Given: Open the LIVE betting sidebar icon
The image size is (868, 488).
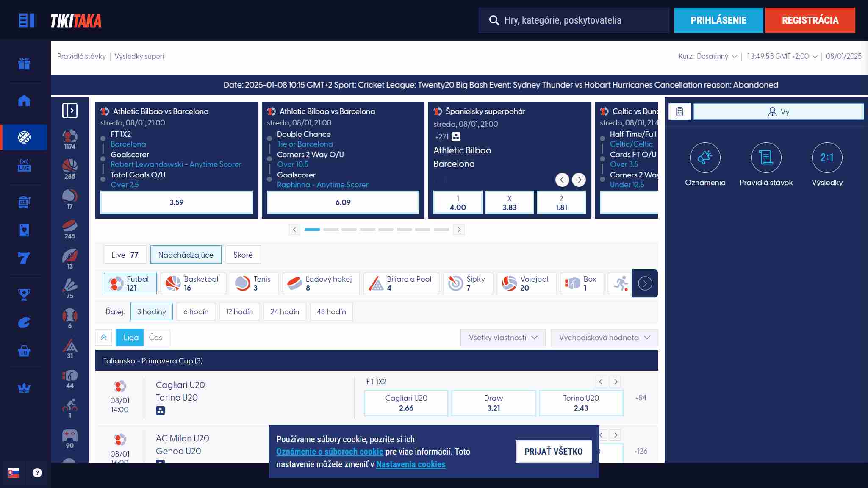Looking at the screenshot, I should click(x=24, y=165).
